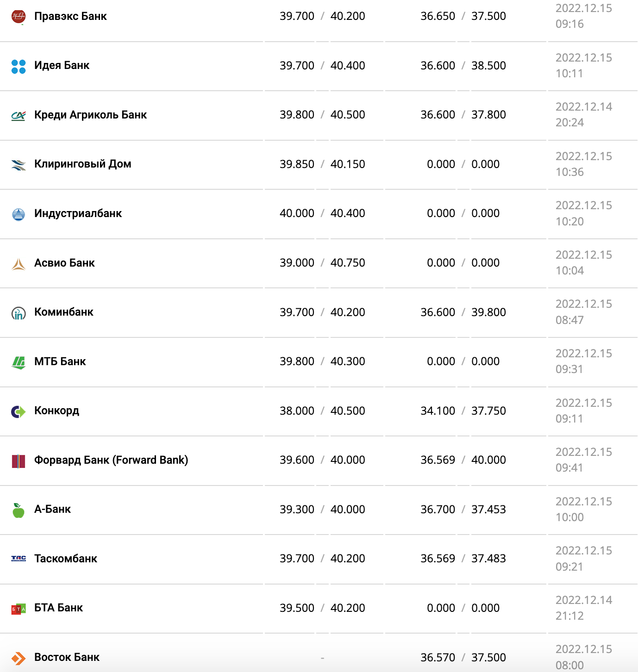Click the Клиринговый Дом logo icon
The width and height of the screenshot is (638, 672).
click(x=19, y=165)
